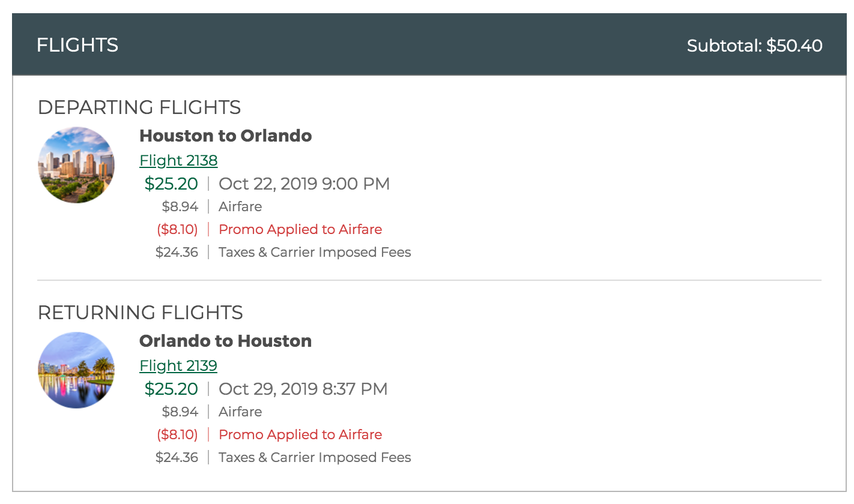854x504 pixels.
Task: Open the Flight 2139 link
Action: pyautogui.click(x=178, y=366)
